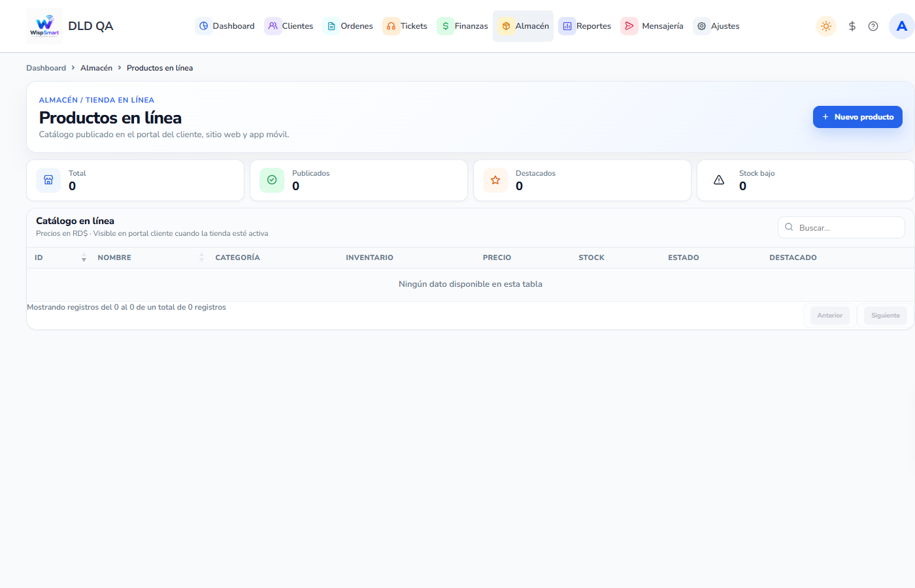
Task: Open the Clientes menu
Action: [289, 26]
